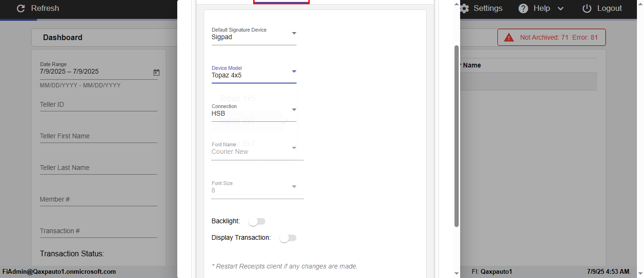Click the Help question mark icon
Image resolution: width=644 pixels, height=278 pixels.
pos(523,8)
